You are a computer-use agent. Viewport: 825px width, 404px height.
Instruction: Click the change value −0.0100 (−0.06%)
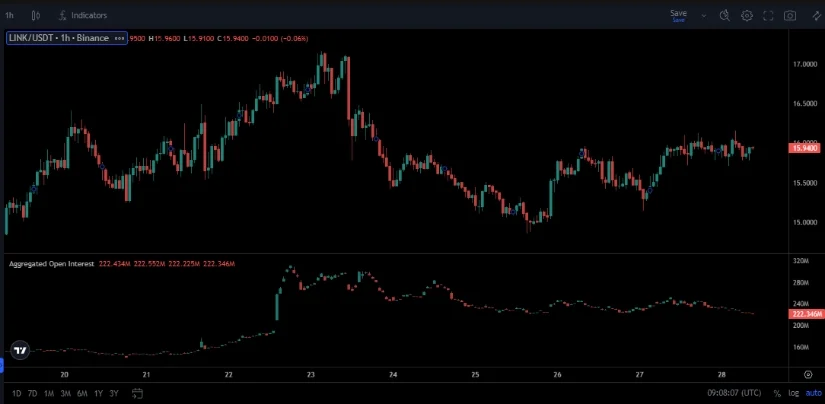pyautogui.click(x=280, y=38)
